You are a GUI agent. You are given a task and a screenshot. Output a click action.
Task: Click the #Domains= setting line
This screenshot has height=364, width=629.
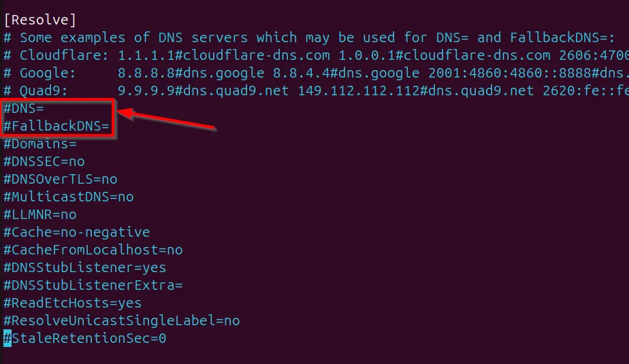pyautogui.click(x=40, y=144)
